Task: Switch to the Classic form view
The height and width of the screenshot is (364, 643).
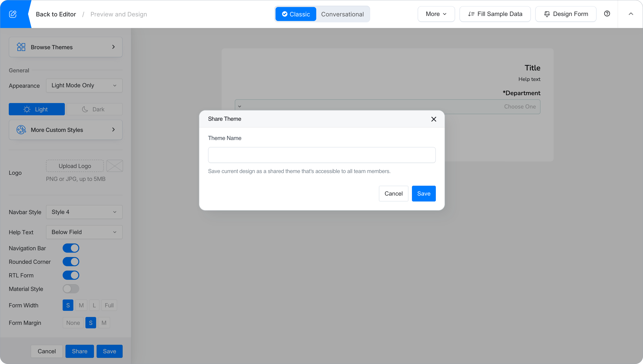Action: (296, 14)
